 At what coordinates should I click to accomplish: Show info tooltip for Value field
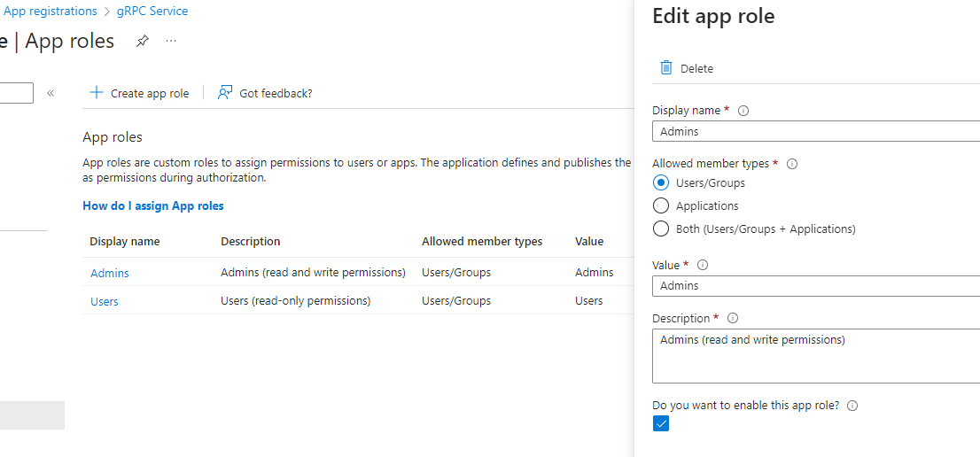703,265
